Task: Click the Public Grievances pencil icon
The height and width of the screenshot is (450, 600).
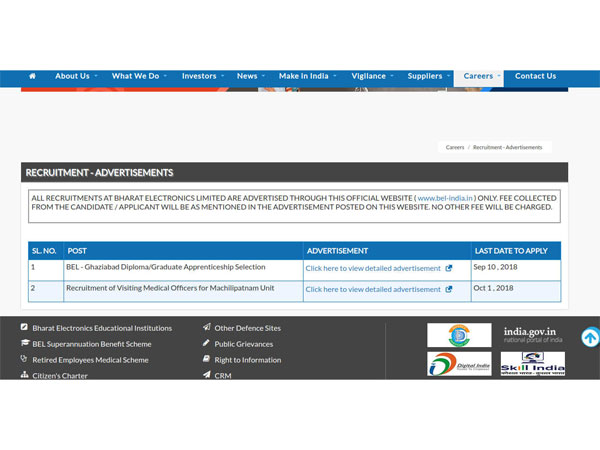Action: coord(206,343)
